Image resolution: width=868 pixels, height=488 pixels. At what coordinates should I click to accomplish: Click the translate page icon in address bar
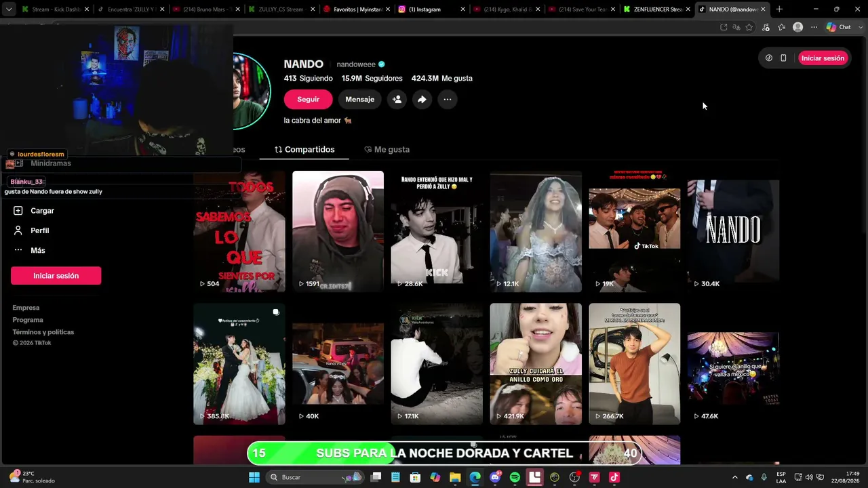click(x=736, y=27)
